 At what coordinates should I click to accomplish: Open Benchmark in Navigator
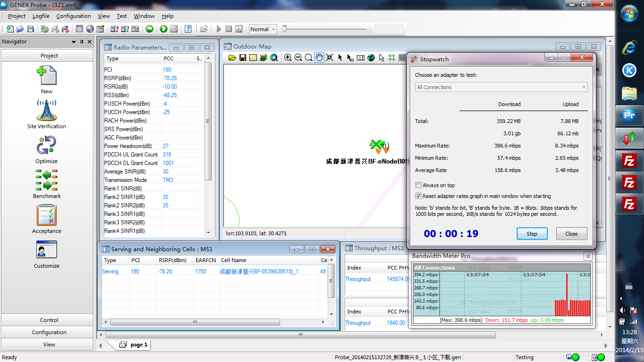tap(47, 185)
